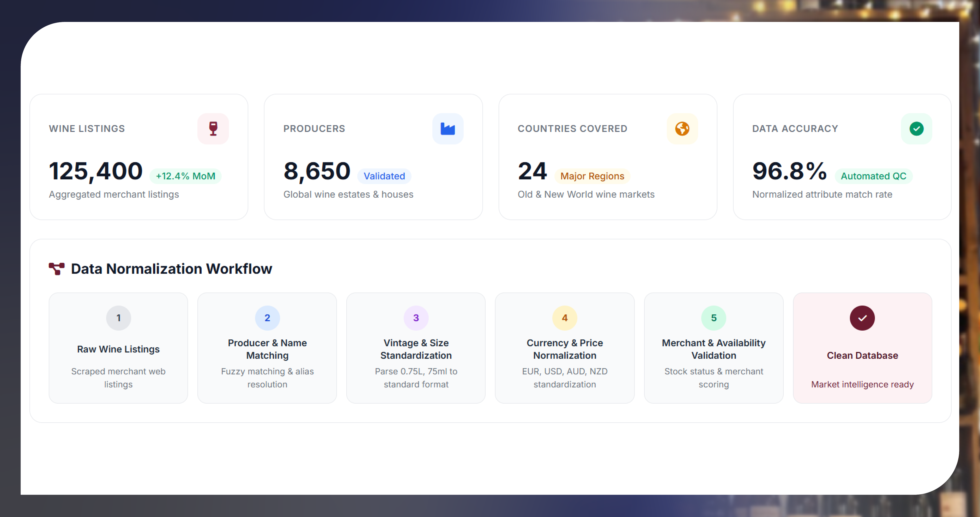Image resolution: width=980 pixels, height=517 pixels.
Task: Click the PRODUCERS card label
Action: (314, 129)
